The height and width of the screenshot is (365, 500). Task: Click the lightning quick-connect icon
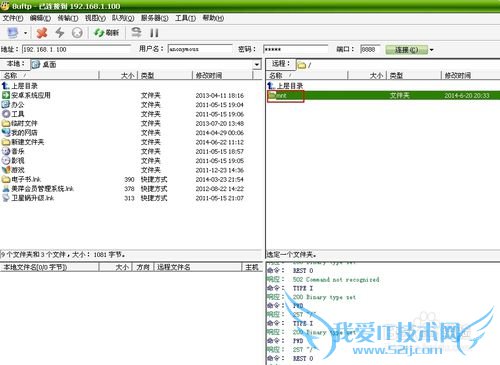pos(60,32)
